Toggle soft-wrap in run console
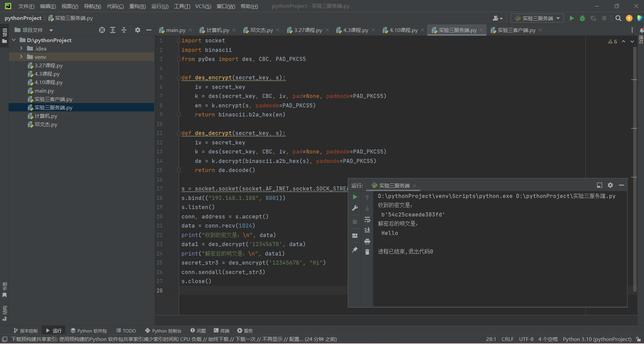644x344 pixels. click(x=367, y=220)
